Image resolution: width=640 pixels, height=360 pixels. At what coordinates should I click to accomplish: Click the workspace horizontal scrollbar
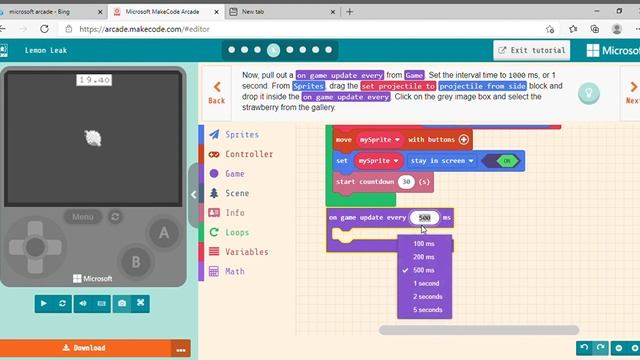tap(479, 330)
